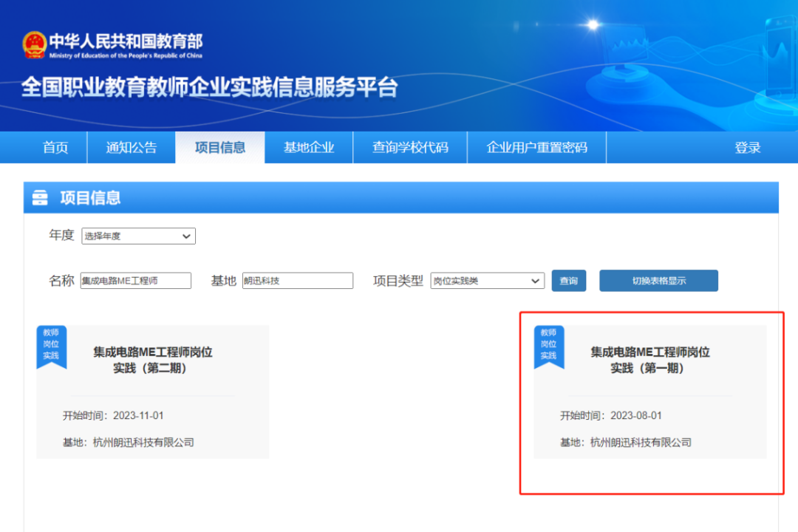Open 查询学校代码 menu item
The height and width of the screenshot is (532, 798).
click(410, 148)
